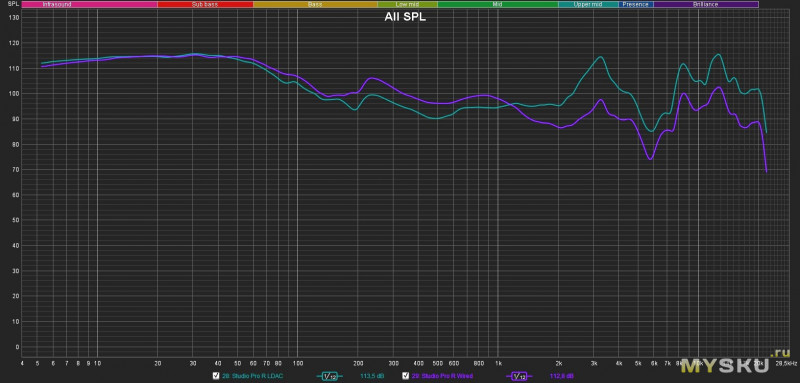The width and height of the screenshot is (800, 383).
Task: Click the purple 1/12 smoothing icon
Action: point(519,376)
